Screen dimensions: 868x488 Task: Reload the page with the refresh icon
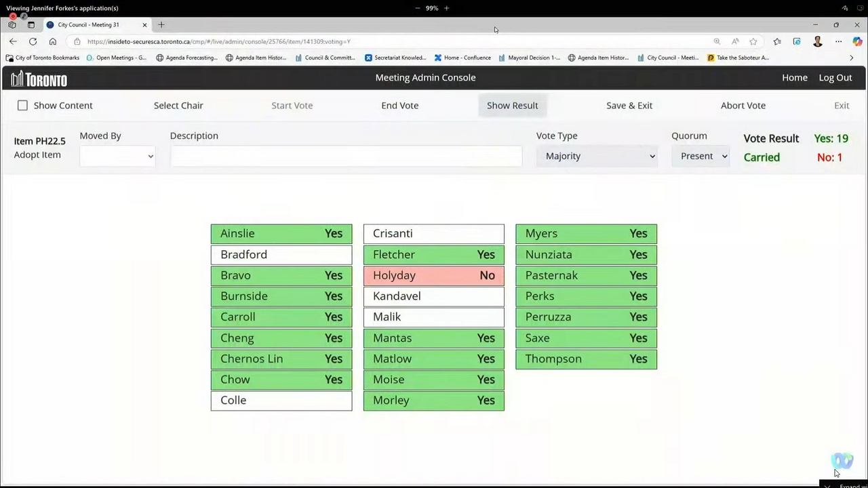33,41
